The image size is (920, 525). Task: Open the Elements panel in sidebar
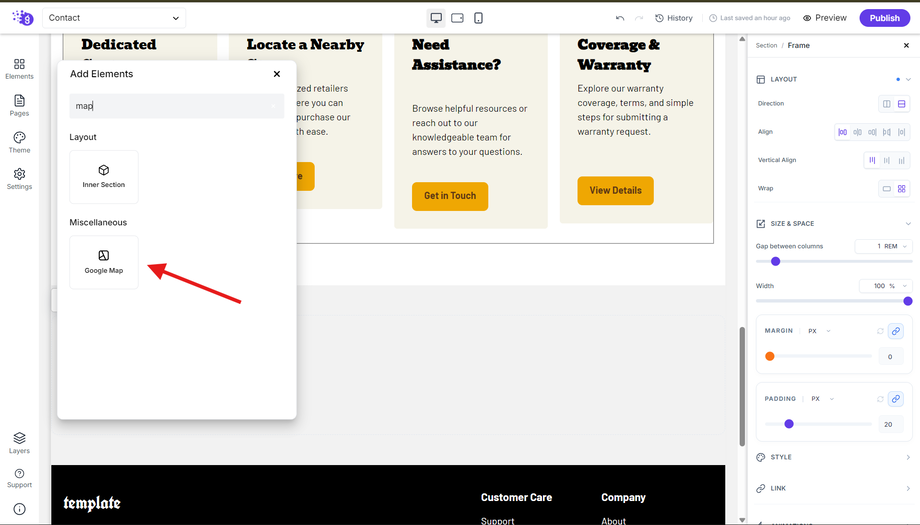(x=19, y=69)
